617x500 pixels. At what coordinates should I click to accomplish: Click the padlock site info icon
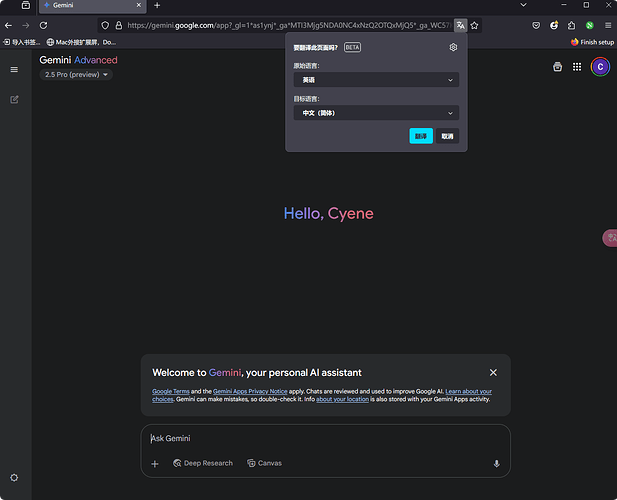pos(118,26)
